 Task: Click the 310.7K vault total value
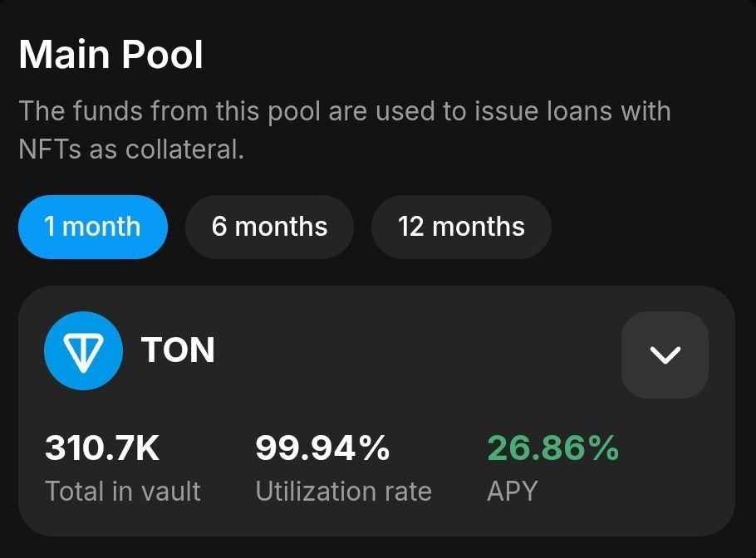[102, 448]
